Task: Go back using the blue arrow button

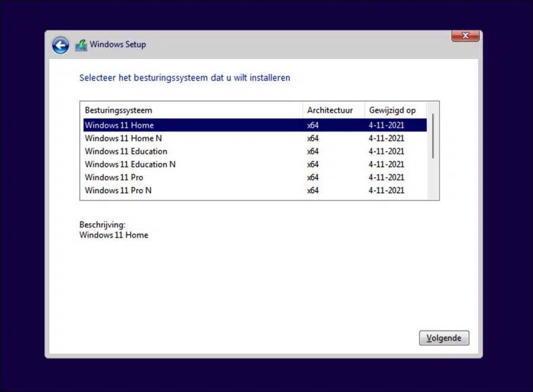Action: click(x=60, y=45)
